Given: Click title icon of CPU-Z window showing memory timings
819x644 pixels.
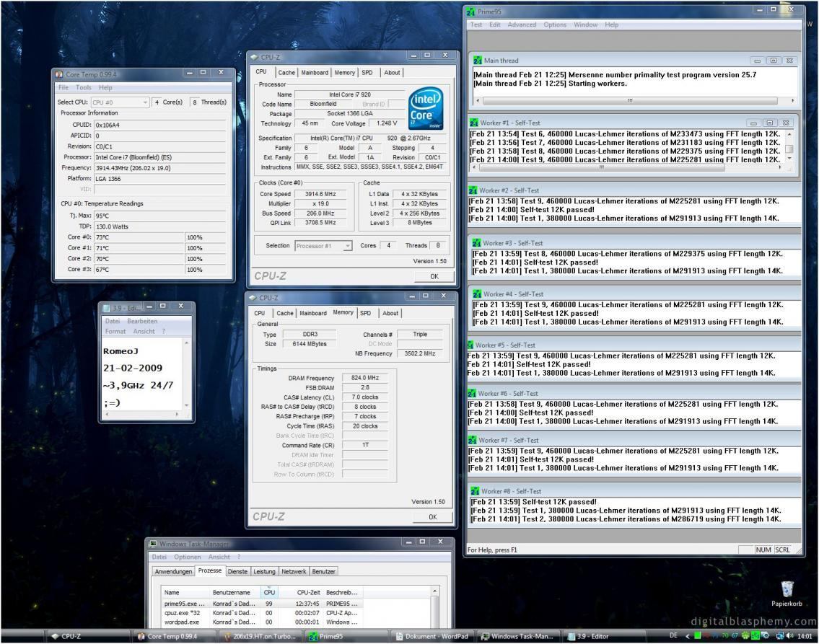Looking at the screenshot, I should click(x=253, y=297).
